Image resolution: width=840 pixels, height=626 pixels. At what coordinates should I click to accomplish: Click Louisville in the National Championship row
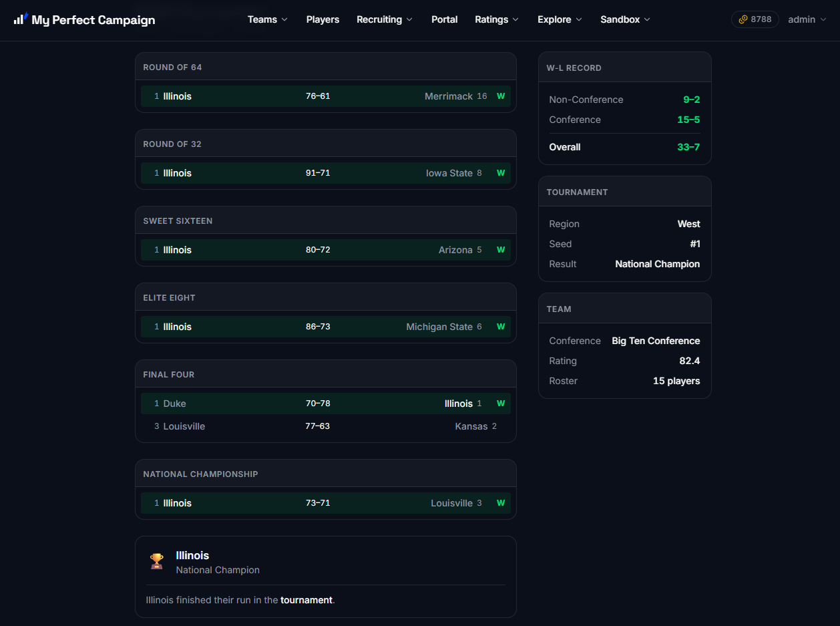pyautogui.click(x=451, y=503)
